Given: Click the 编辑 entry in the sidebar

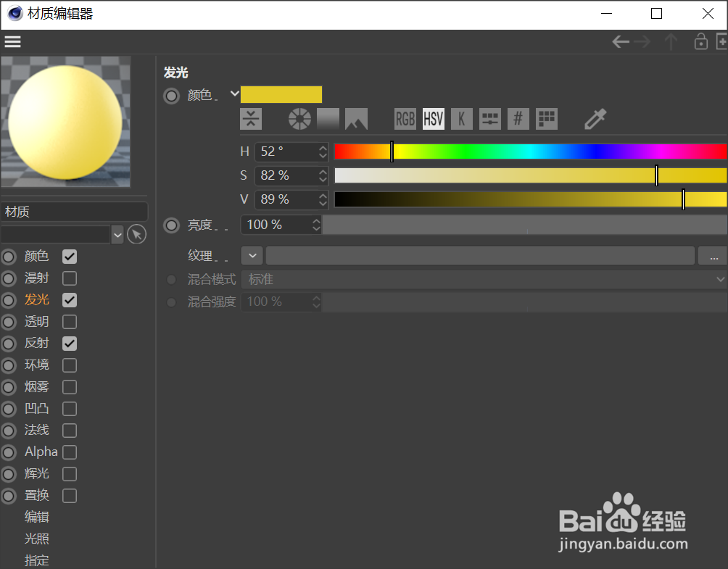Looking at the screenshot, I should point(36,517).
